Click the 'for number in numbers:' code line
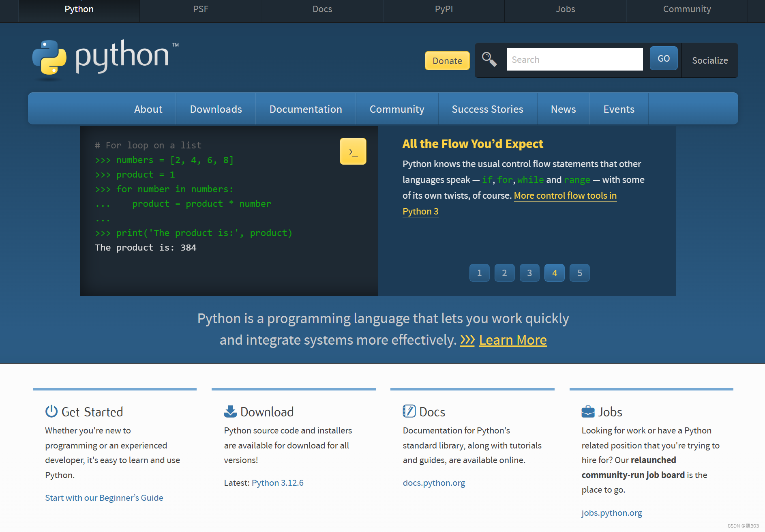Viewport: 765px width, 532px height. click(x=164, y=189)
